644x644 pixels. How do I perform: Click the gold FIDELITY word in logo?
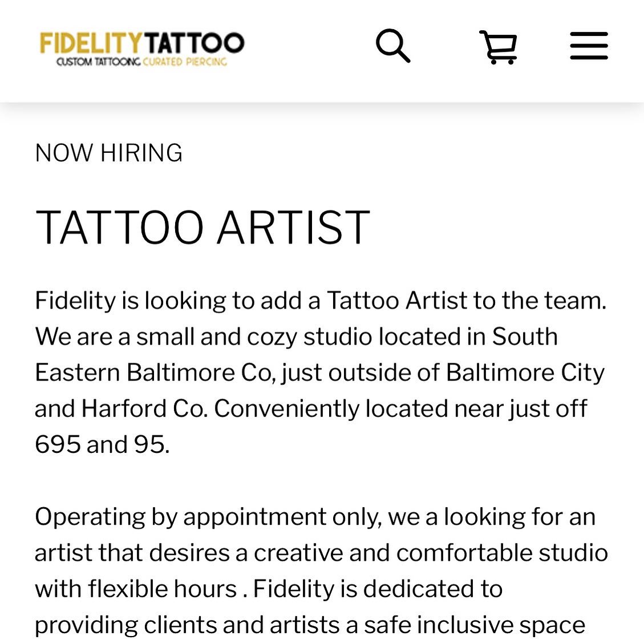click(x=90, y=43)
